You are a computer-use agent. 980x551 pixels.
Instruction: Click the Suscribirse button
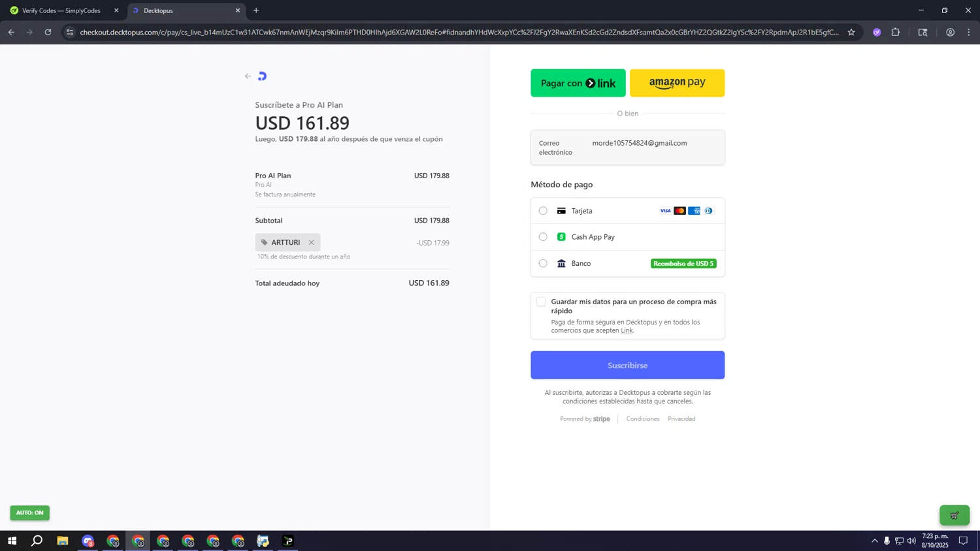627,365
